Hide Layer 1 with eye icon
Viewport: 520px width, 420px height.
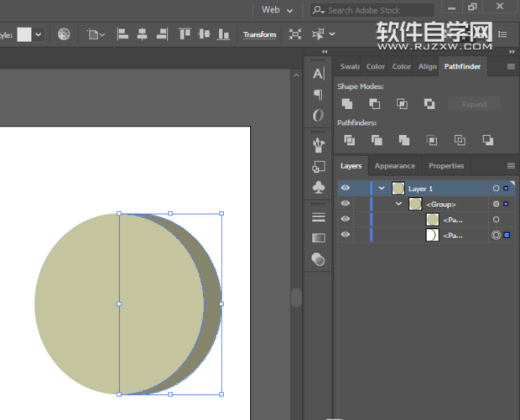pos(346,189)
